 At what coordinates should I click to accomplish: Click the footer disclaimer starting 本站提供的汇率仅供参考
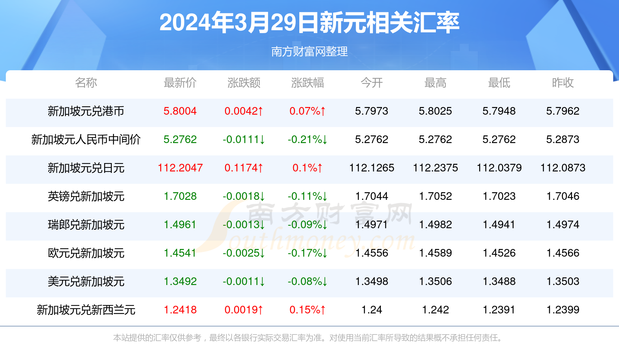[x=309, y=338]
